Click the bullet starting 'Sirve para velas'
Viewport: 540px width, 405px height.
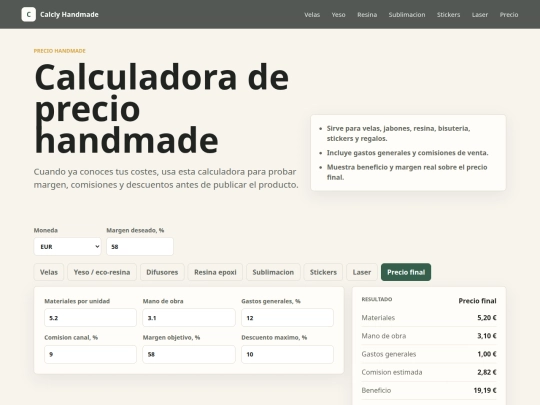[x=398, y=133]
